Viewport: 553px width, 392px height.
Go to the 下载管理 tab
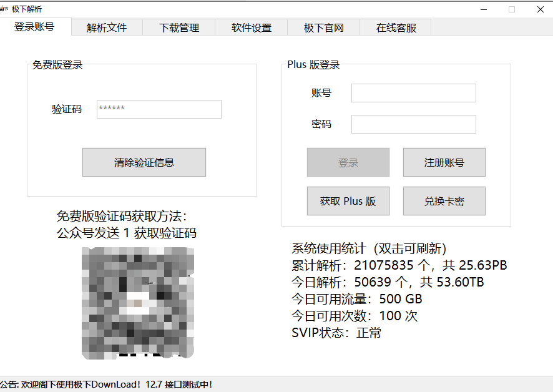coord(179,27)
